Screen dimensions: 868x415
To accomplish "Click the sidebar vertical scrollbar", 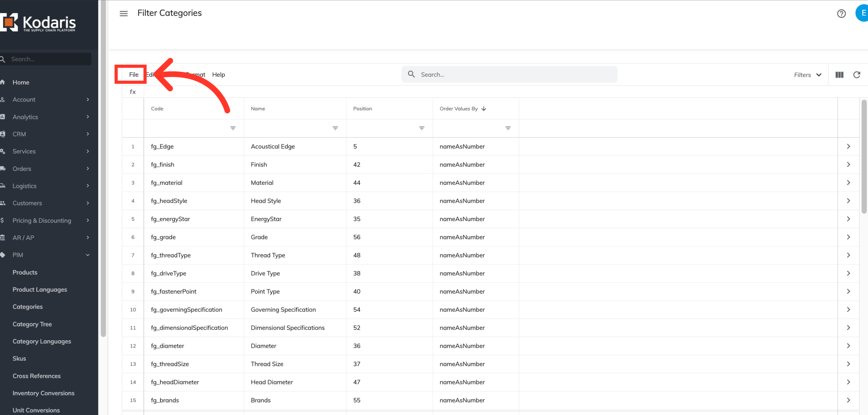I will pyautogui.click(x=103, y=168).
